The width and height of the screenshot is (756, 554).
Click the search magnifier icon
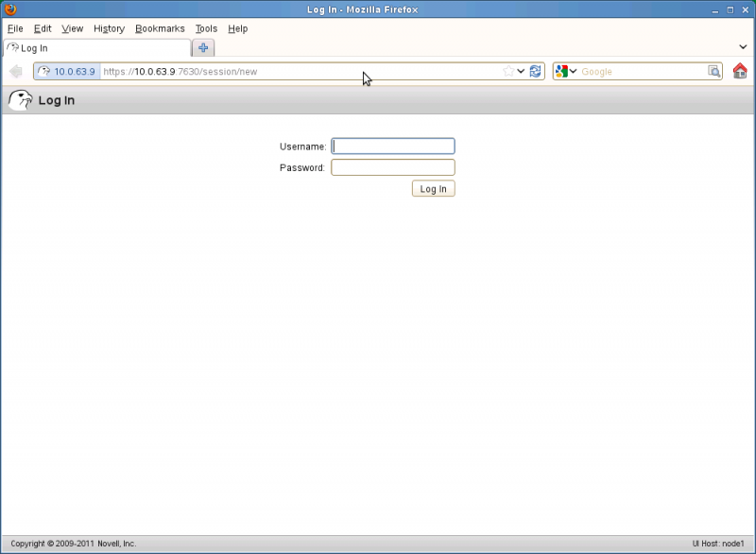714,71
